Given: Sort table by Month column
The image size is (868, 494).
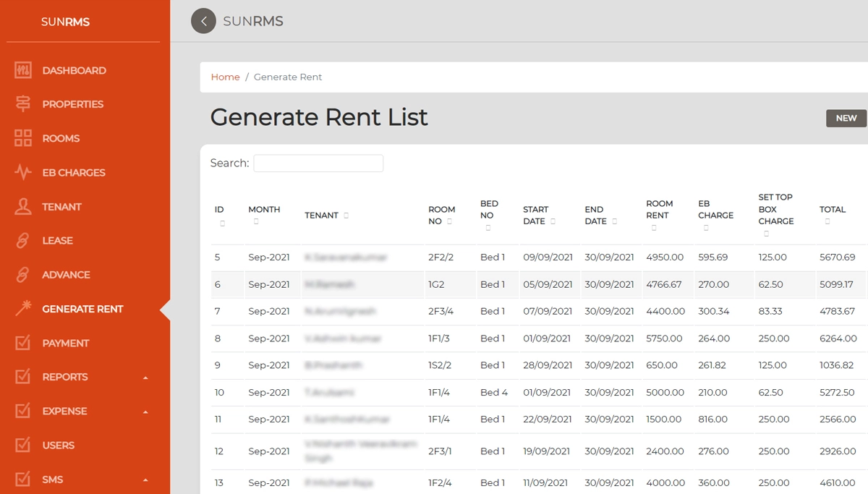Looking at the screenshot, I should pyautogui.click(x=256, y=222).
